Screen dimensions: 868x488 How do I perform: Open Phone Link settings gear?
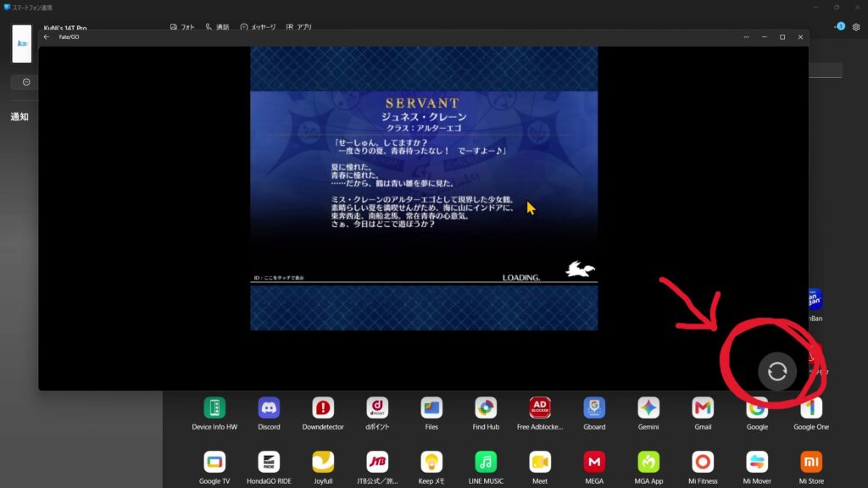pos(856,26)
